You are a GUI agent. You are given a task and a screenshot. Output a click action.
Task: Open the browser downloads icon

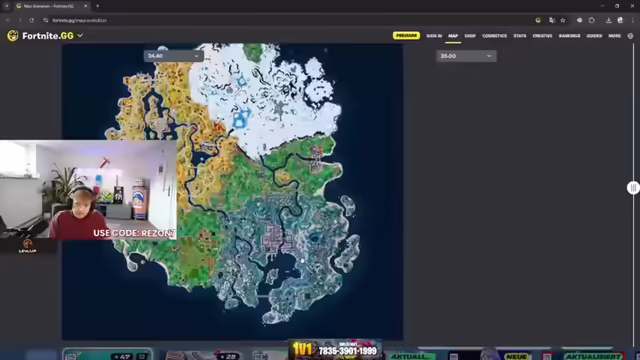click(x=609, y=20)
